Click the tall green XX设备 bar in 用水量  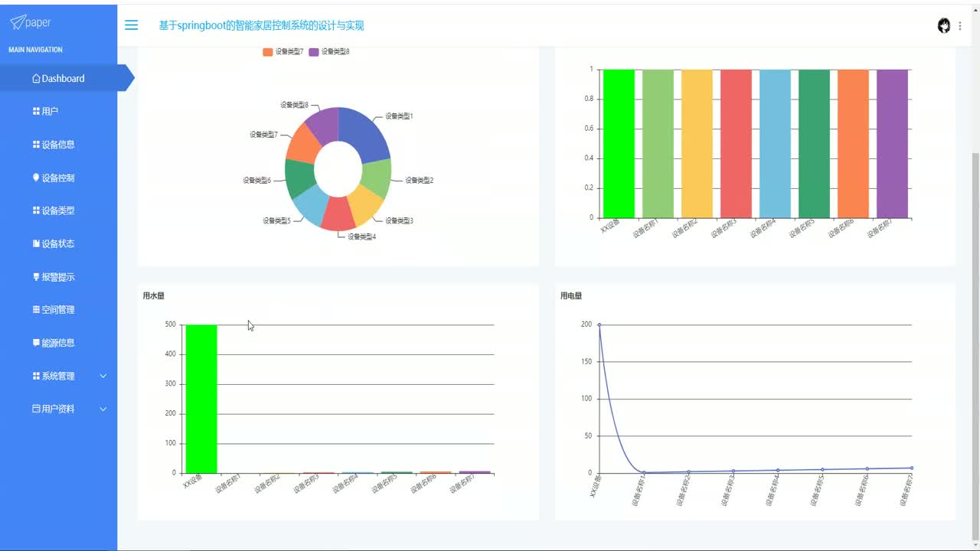pyautogui.click(x=201, y=399)
